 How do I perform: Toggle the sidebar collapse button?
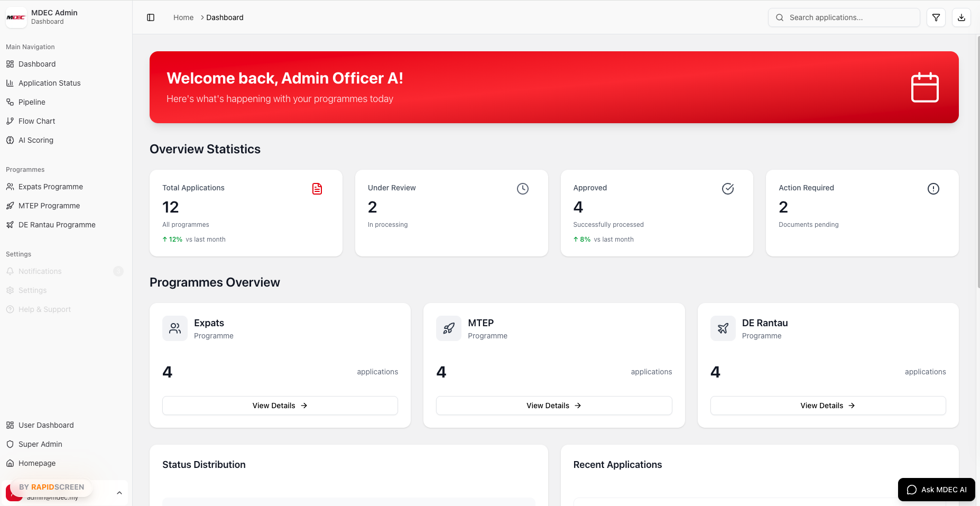tap(151, 17)
